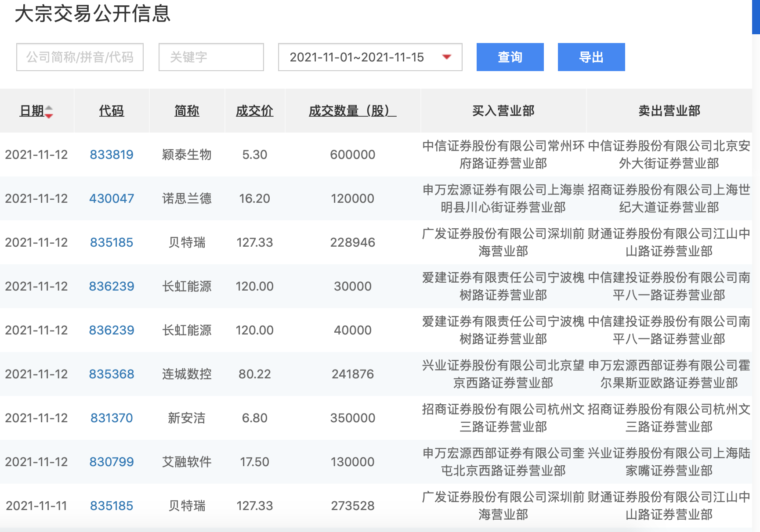The height and width of the screenshot is (532, 760).
Task: Open the date range dropdown arrow
Action: tap(446, 57)
